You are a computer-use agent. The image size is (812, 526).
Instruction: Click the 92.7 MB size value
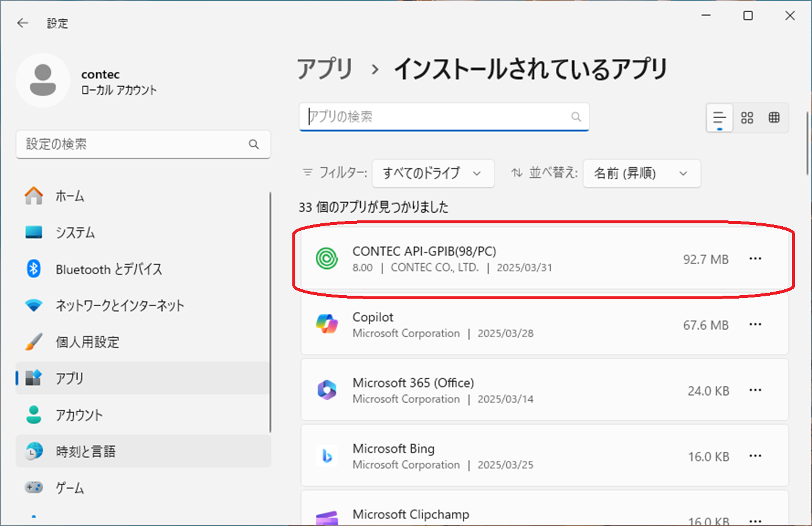tap(706, 259)
